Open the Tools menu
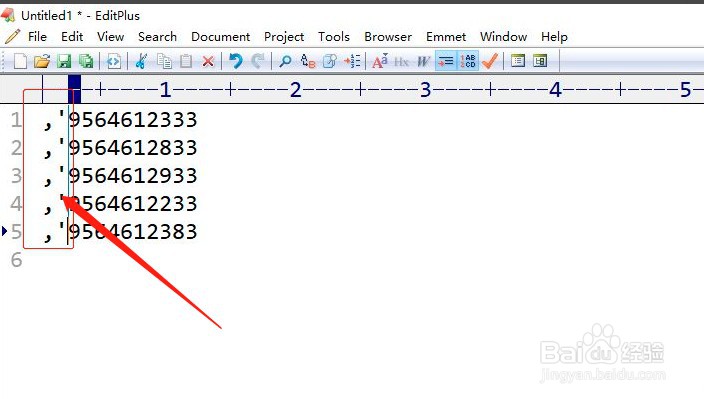The width and height of the screenshot is (704, 399). coord(334,36)
